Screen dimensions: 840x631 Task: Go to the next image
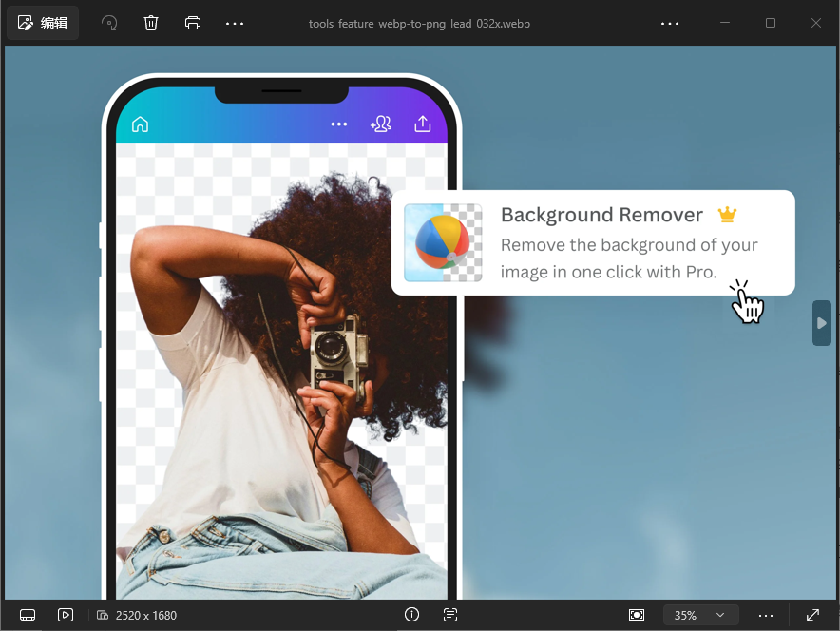pyautogui.click(x=822, y=323)
